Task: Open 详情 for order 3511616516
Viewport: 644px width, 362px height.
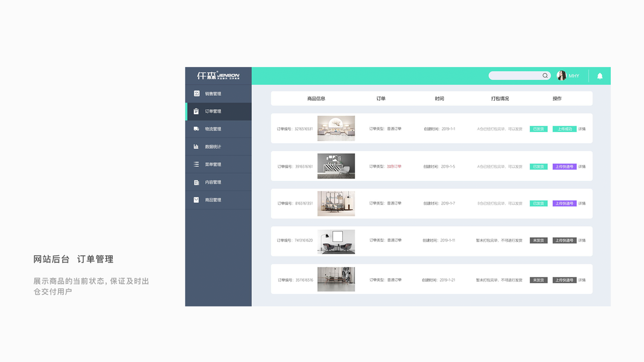Action: (x=582, y=280)
